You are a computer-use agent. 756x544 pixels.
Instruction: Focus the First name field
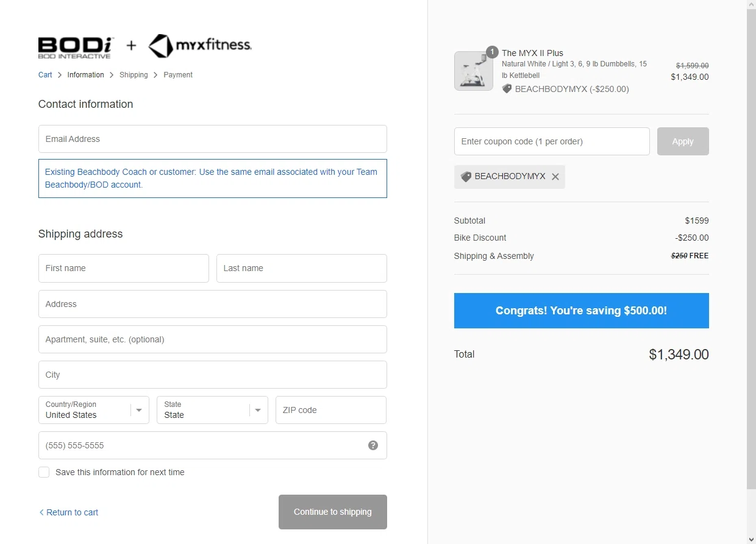124,268
